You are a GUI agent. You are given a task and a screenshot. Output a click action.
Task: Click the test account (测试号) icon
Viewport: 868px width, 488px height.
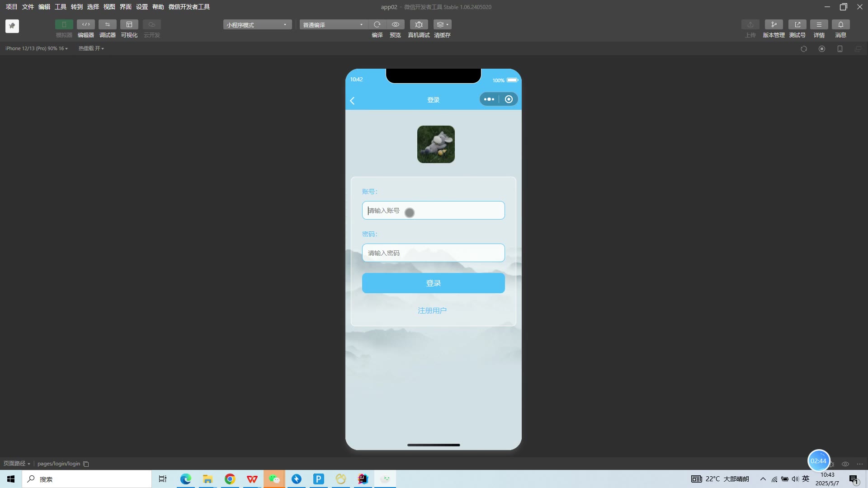pos(797,24)
